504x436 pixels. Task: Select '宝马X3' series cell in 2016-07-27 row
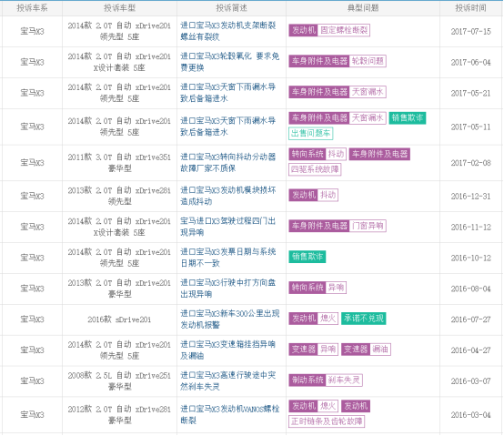pos(32,319)
